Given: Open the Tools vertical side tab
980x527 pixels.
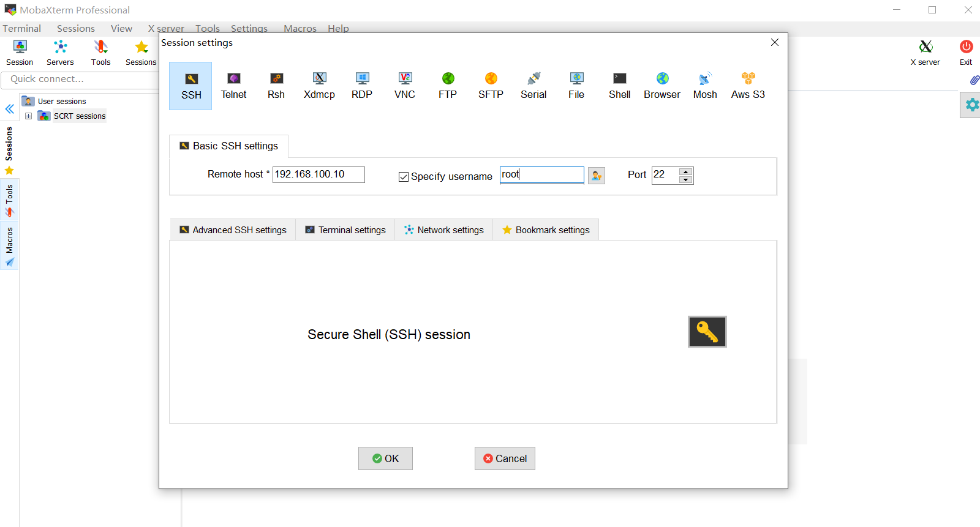Looking at the screenshot, I should click(9, 201).
